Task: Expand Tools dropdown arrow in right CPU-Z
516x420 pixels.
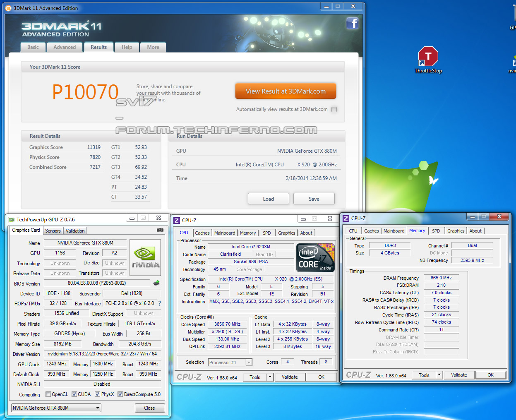Action: pos(439,375)
